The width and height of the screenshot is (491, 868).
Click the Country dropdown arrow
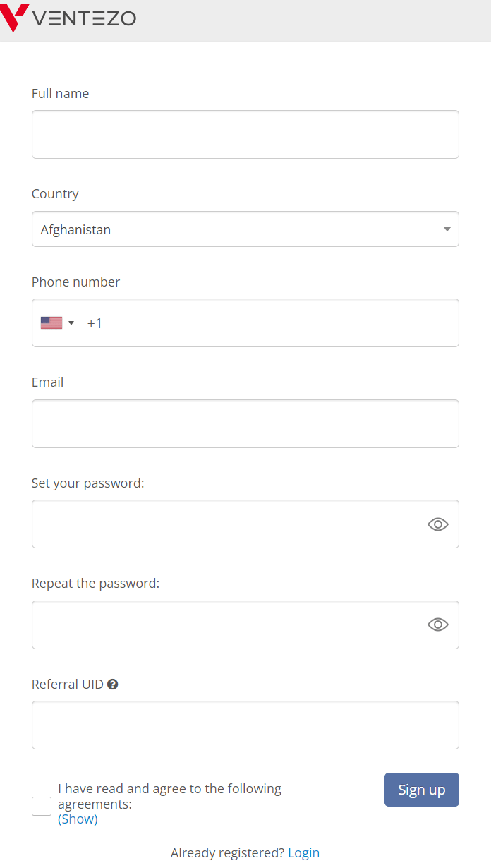(x=447, y=229)
